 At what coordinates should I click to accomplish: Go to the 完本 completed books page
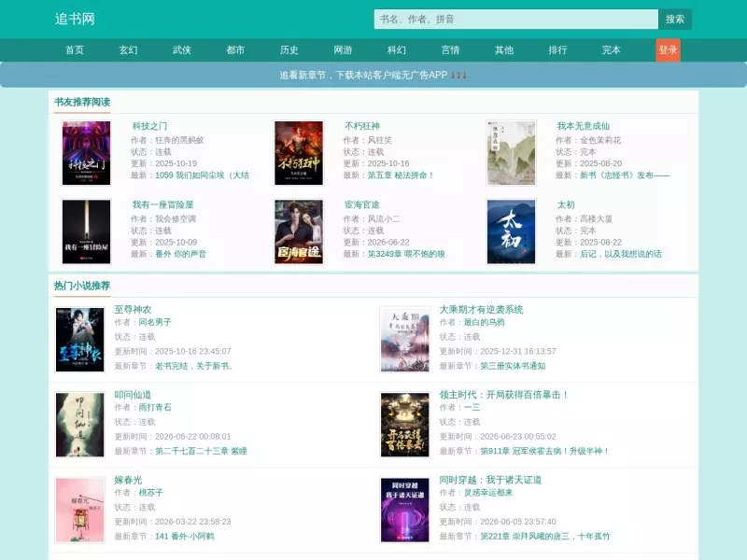pos(612,50)
